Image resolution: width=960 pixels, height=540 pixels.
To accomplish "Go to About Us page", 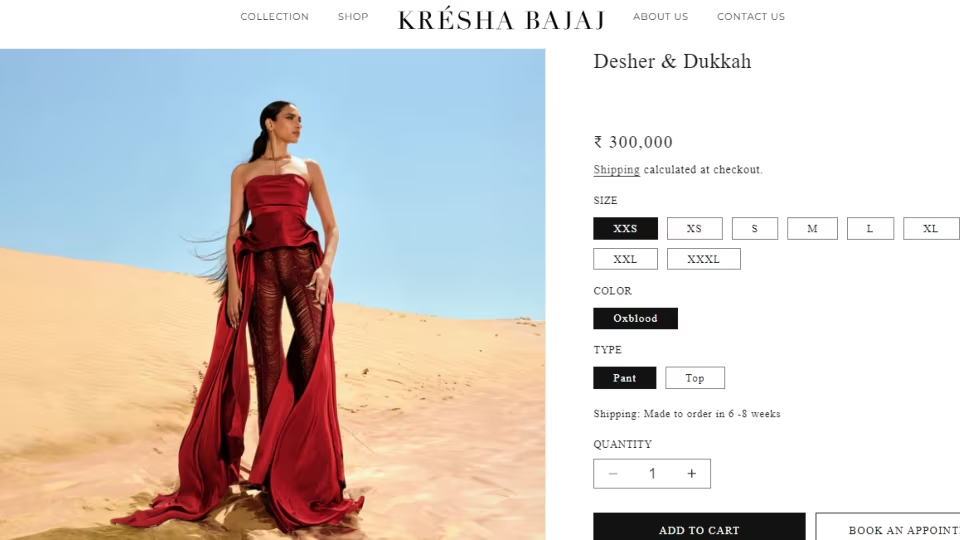I will pos(661,17).
